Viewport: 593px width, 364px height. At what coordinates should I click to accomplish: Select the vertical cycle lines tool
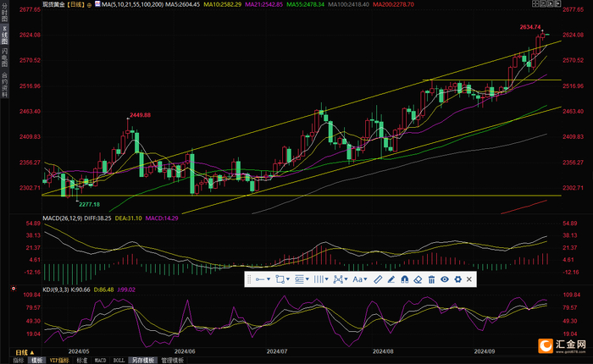(x=319, y=279)
